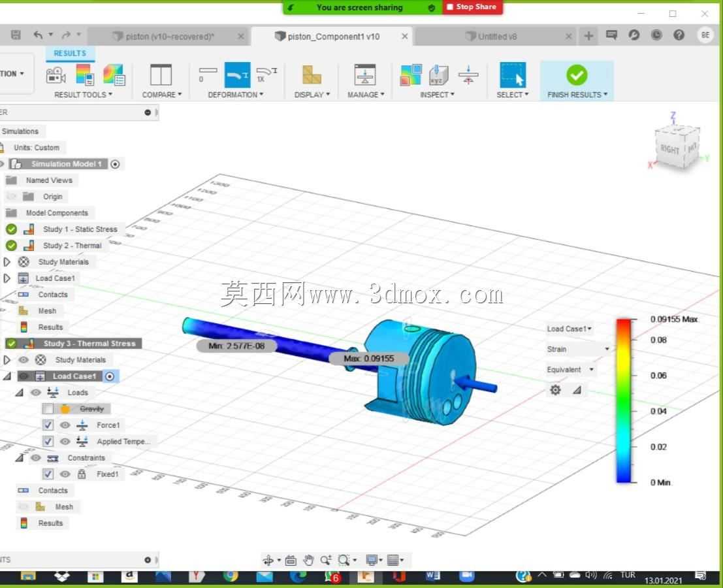723x588 pixels.
Task: Click Stop Share button
Action: 472,7
